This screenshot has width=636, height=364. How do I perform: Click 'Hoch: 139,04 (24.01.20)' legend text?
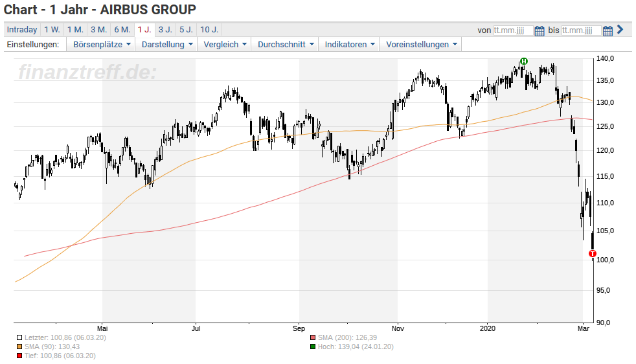[356, 347]
